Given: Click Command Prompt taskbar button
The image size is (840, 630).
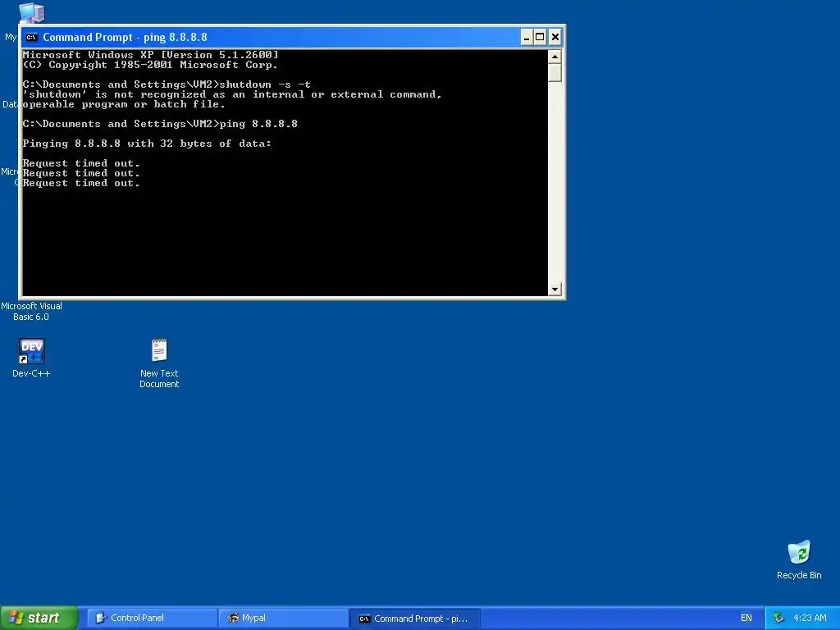Looking at the screenshot, I should point(415,619).
